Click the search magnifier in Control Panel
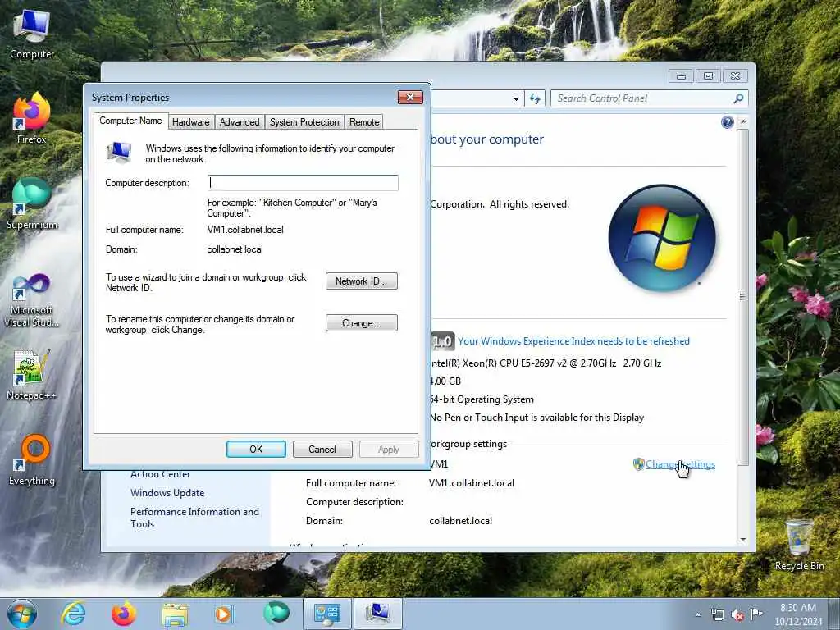The width and height of the screenshot is (840, 630). (738, 98)
